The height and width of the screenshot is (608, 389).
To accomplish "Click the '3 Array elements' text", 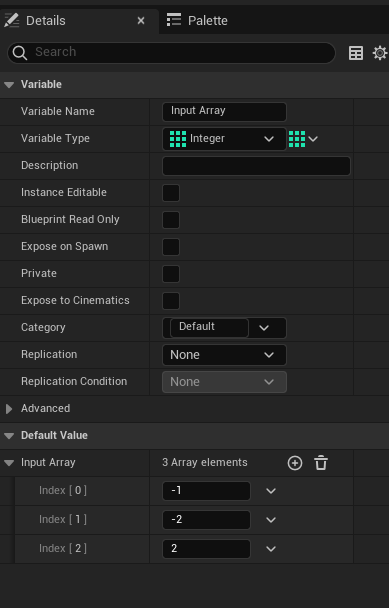I will 205,463.
